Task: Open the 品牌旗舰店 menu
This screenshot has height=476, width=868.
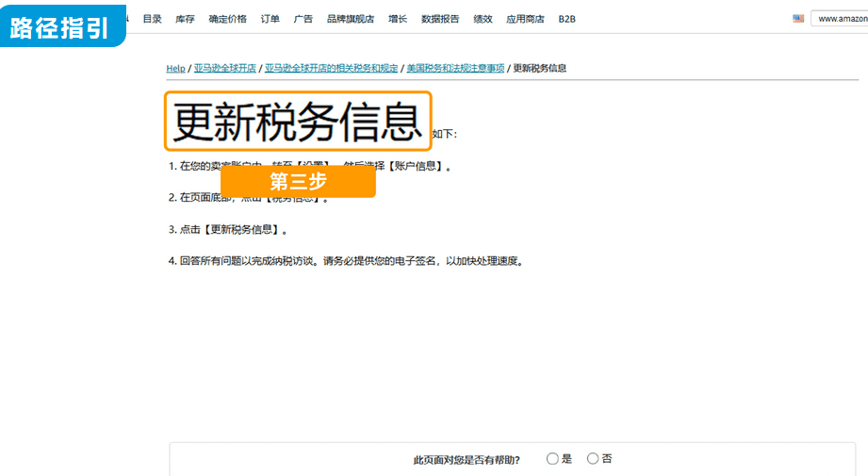Action: [351, 19]
